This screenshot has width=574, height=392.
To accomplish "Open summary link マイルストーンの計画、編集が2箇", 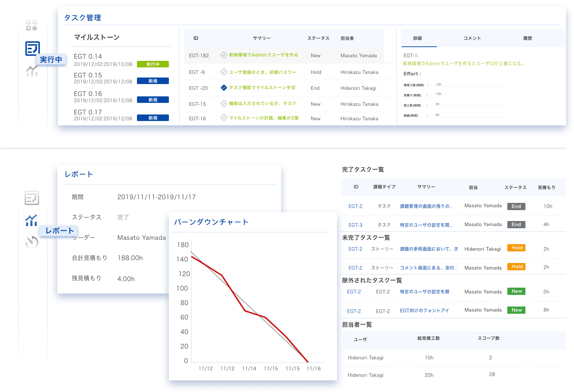I will tap(264, 118).
